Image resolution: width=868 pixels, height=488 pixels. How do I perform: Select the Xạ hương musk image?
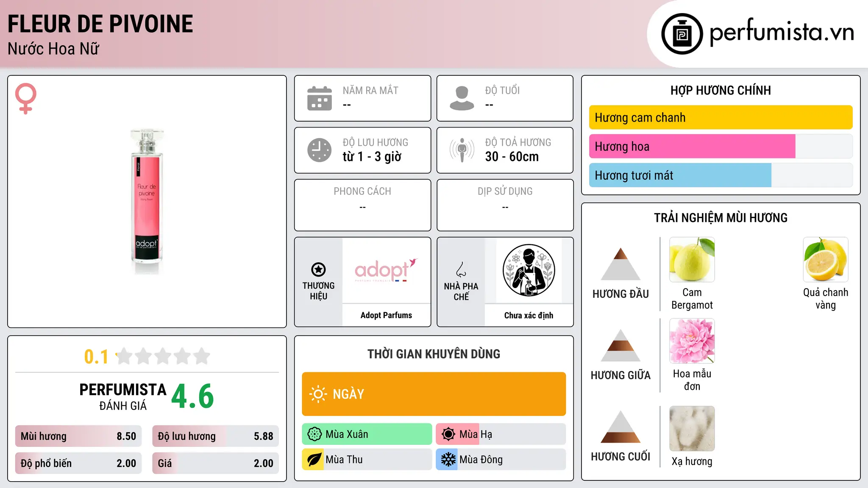692,428
